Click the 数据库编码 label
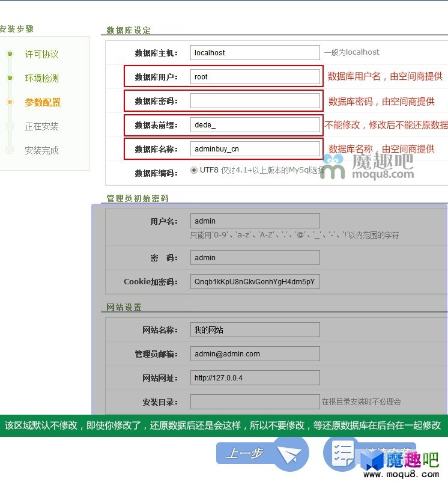Image resolution: width=448 pixels, height=482 pixels. 156,173
